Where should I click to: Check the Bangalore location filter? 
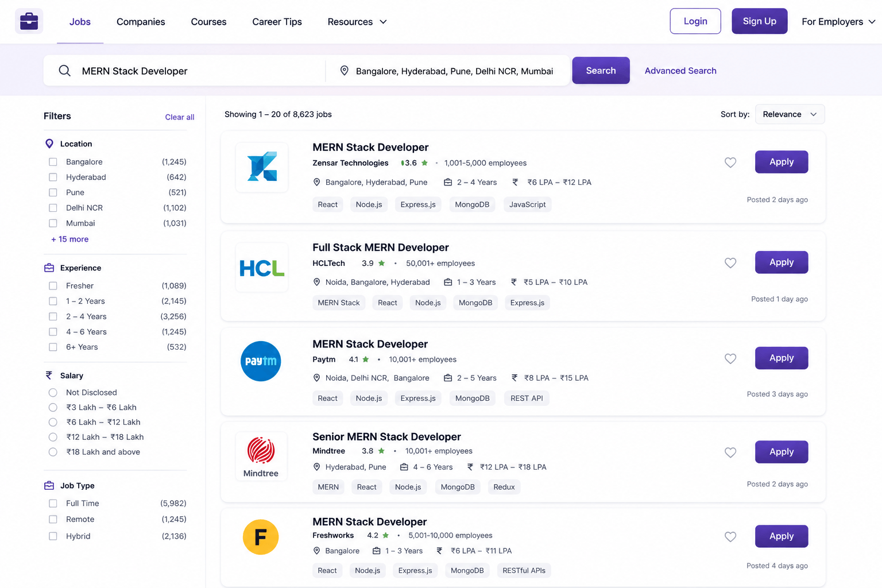tap(53, 162)
